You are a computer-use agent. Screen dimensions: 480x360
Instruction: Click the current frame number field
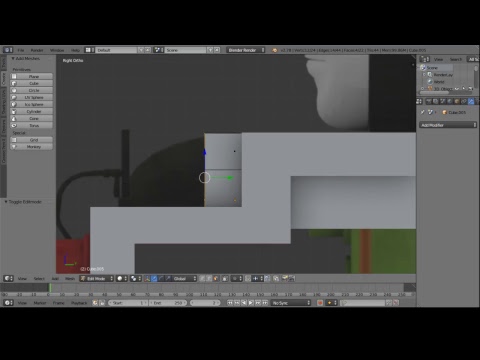(205, 303)
